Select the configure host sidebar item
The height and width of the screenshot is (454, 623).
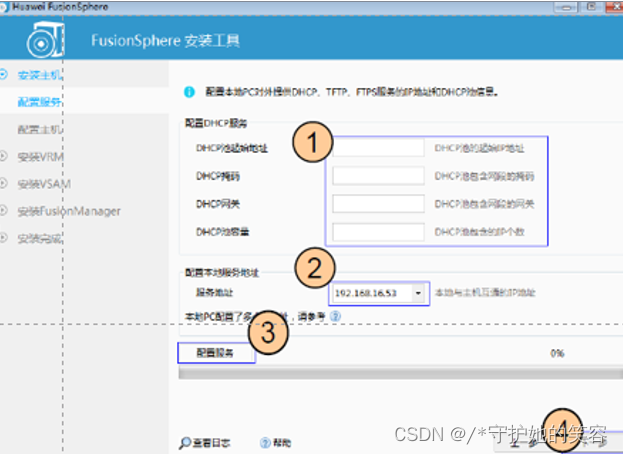tap(40, 129)
